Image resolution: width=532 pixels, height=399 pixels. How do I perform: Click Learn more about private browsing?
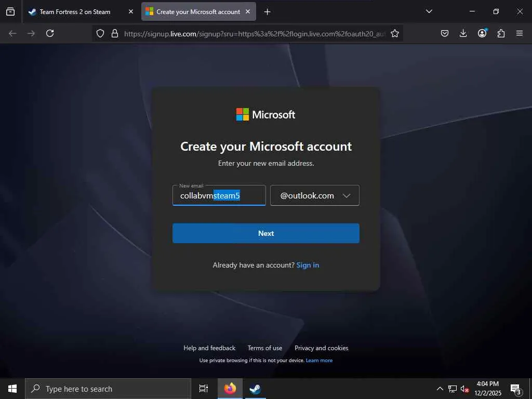point(320,361)
